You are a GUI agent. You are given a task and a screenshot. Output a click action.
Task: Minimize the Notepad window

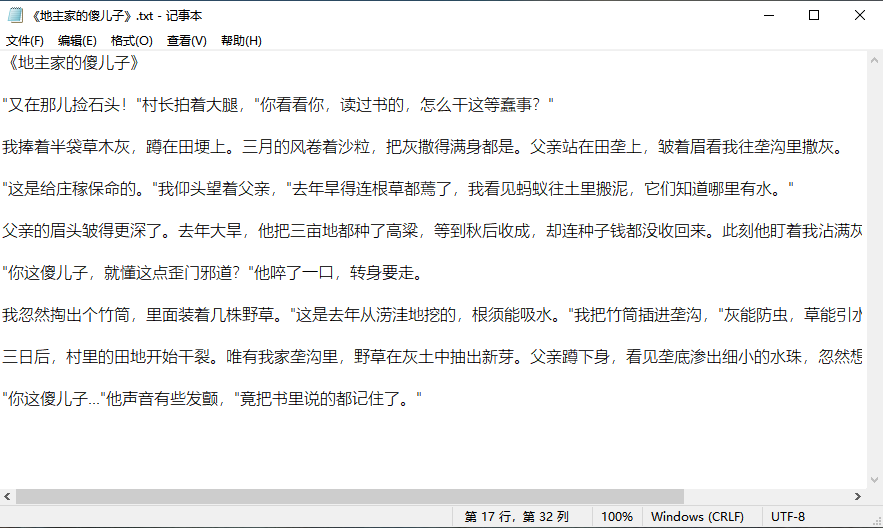click(768, 15)
